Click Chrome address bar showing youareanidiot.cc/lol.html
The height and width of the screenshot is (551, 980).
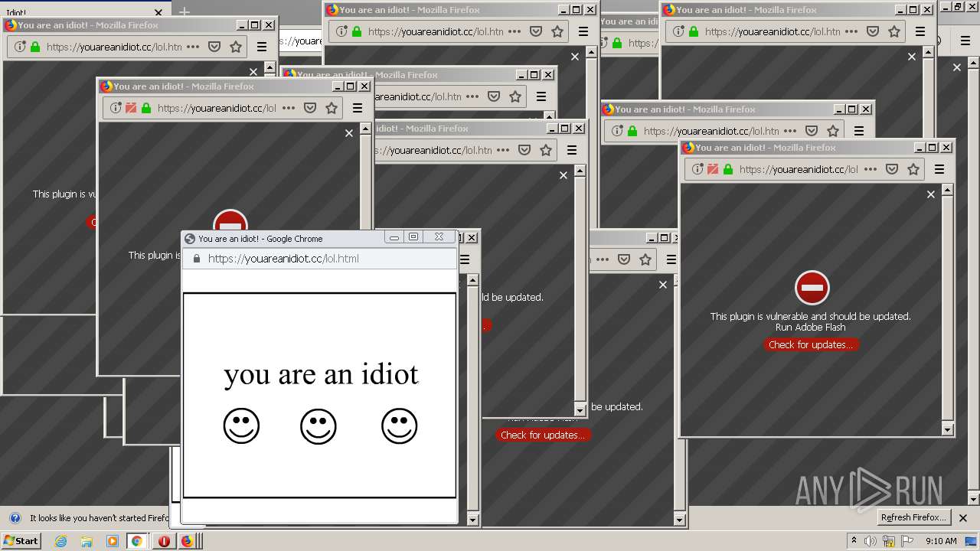[x=320, y=259]
